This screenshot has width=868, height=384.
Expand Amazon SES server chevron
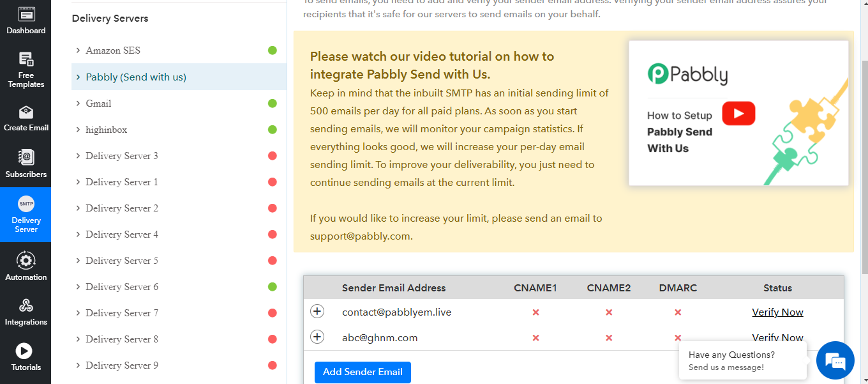(78, 50)
